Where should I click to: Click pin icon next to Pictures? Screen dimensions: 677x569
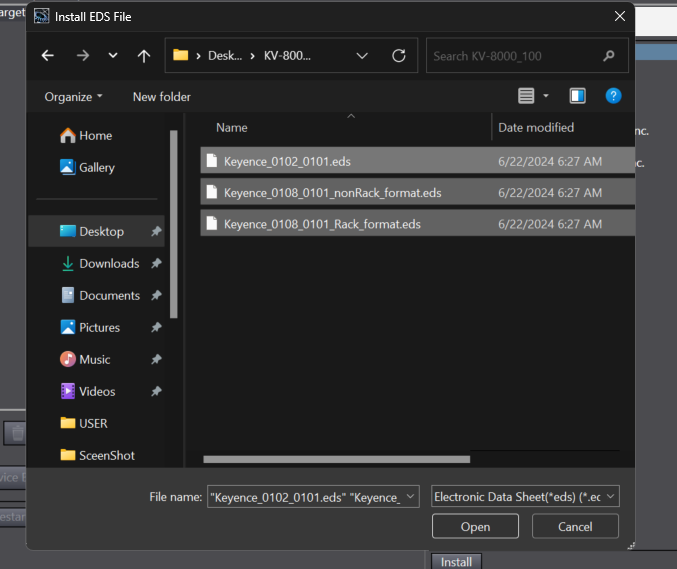tap(156, 327)
